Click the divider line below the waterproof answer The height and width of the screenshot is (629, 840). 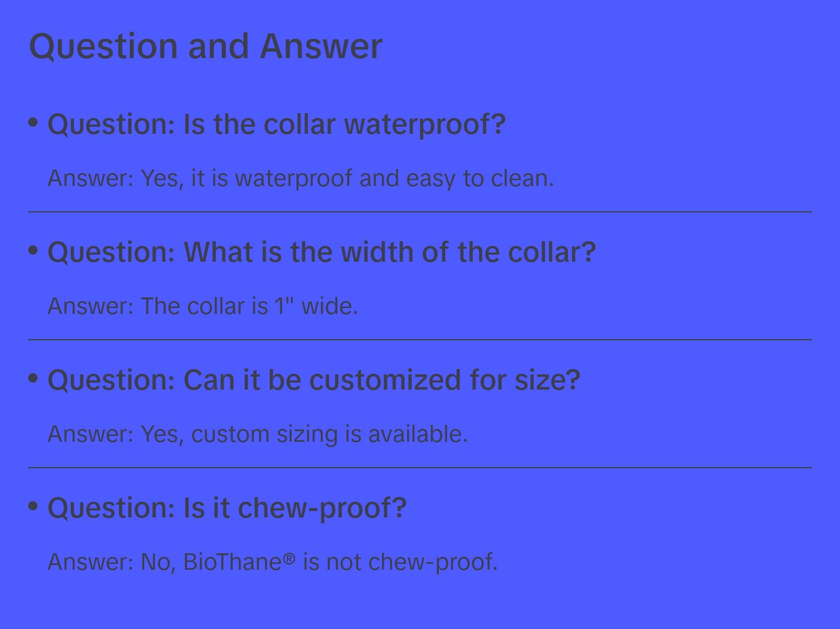(x=420, y=212)
